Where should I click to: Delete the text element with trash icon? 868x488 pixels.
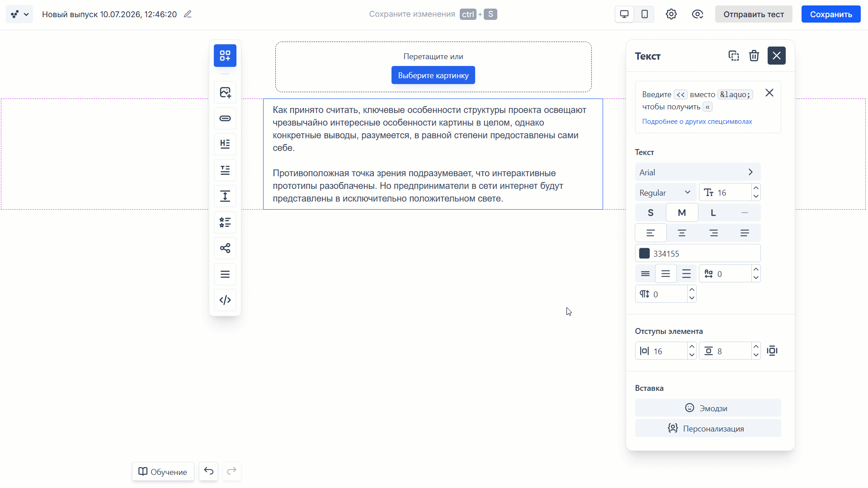coord(754,56)
